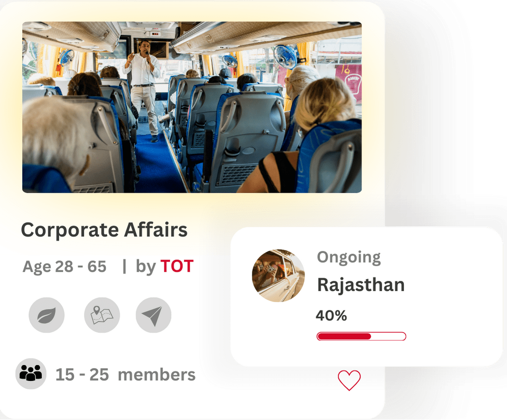507x420 pixels.
Task: Click the 40% progress text
Action: point(331,315)
